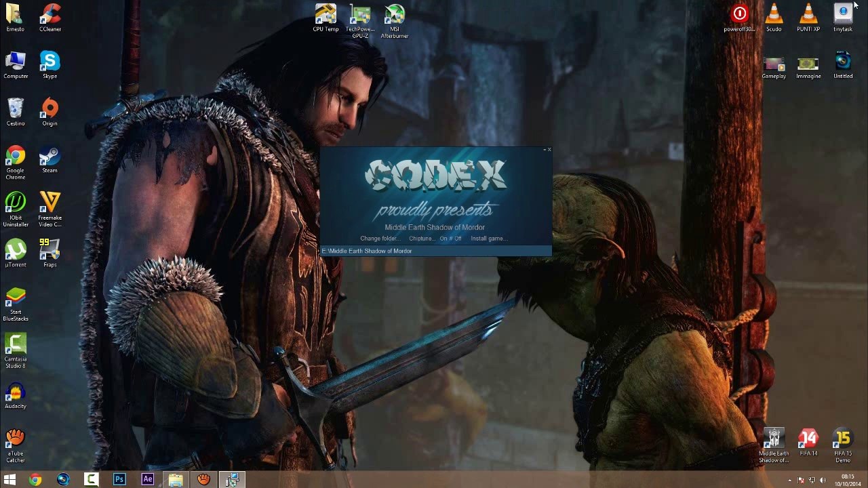Open After Effects from the taskbar
This screenshot has width=868, height=488.
pos(147,480)
